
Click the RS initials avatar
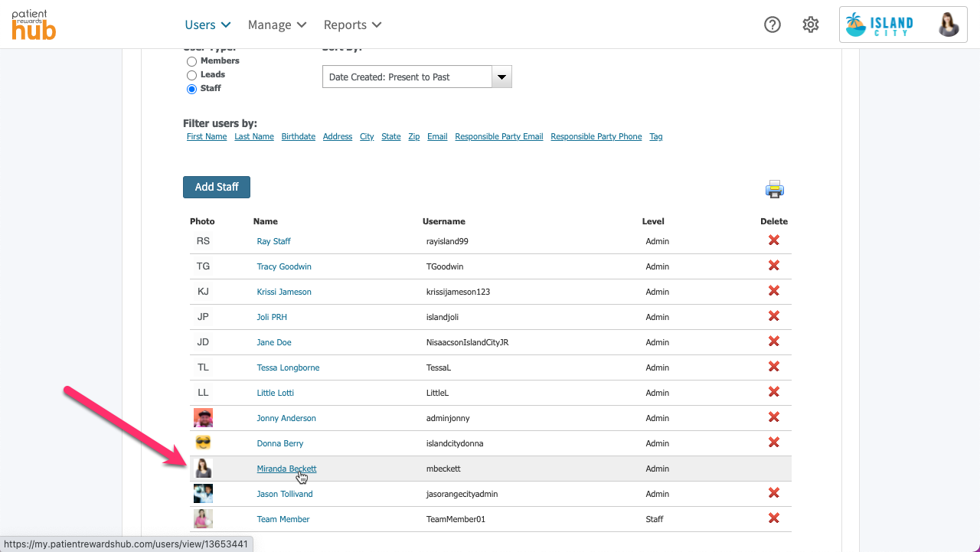coord(203,240)
